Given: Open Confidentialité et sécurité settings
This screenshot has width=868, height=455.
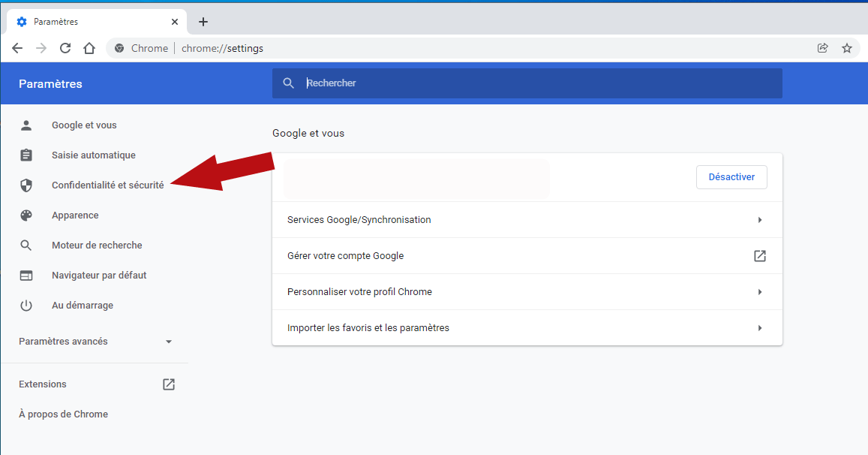Looking at the screenshot, I should [108, 185].
